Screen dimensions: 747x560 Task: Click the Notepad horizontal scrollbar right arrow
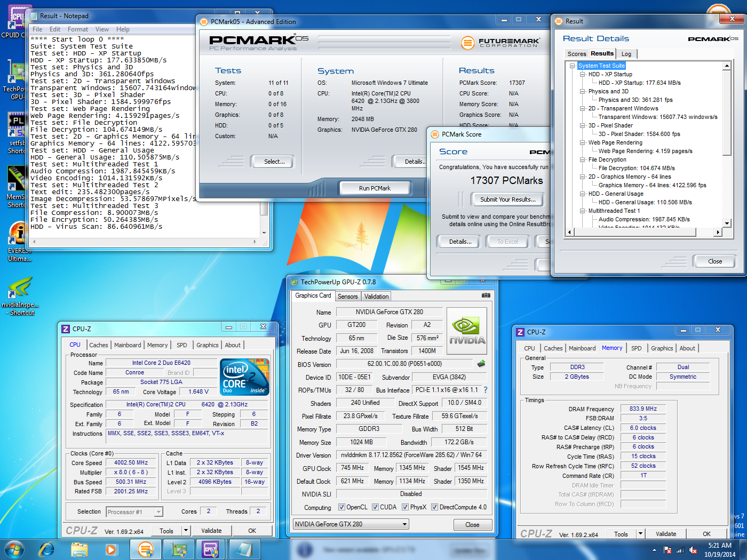click(255, 242)
